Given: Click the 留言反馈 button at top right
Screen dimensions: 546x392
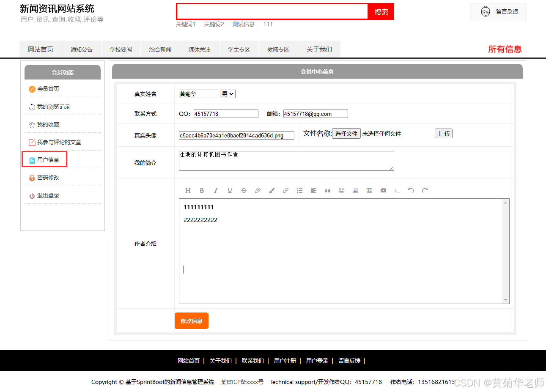Looking at the screenshot, I should point(499,12).
